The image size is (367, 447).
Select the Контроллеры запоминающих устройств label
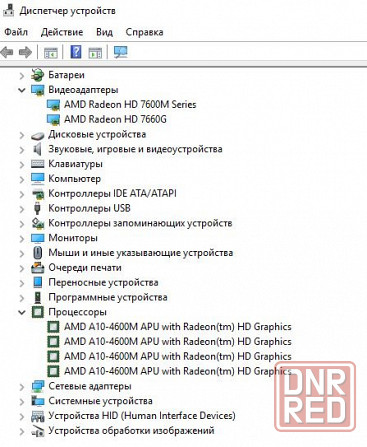click(x=140, y=223)
